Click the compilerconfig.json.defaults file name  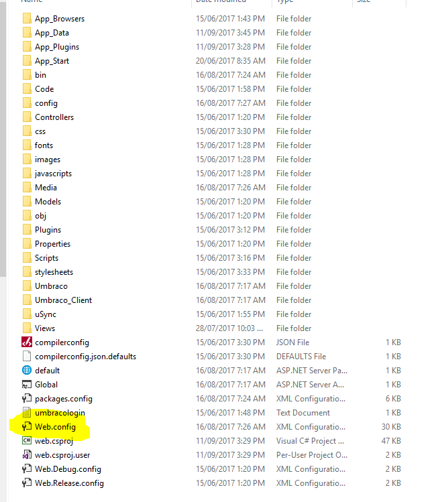pyautogui.click(x=86, y=357)
